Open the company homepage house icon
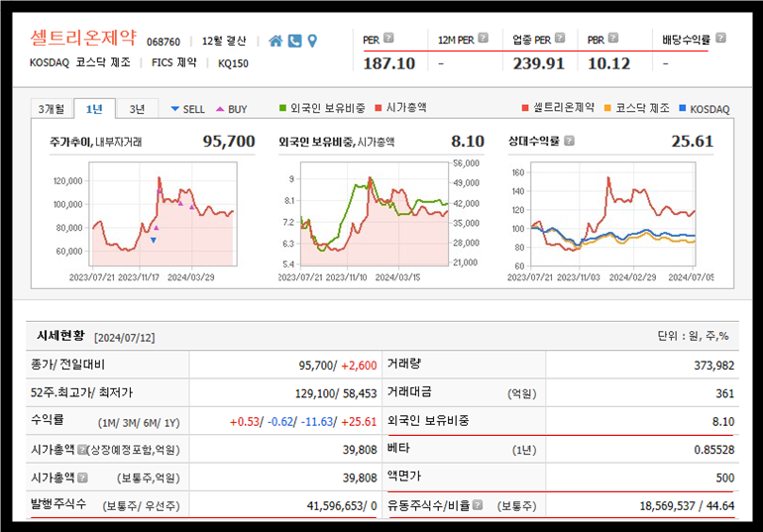 (x=275, y=41)
